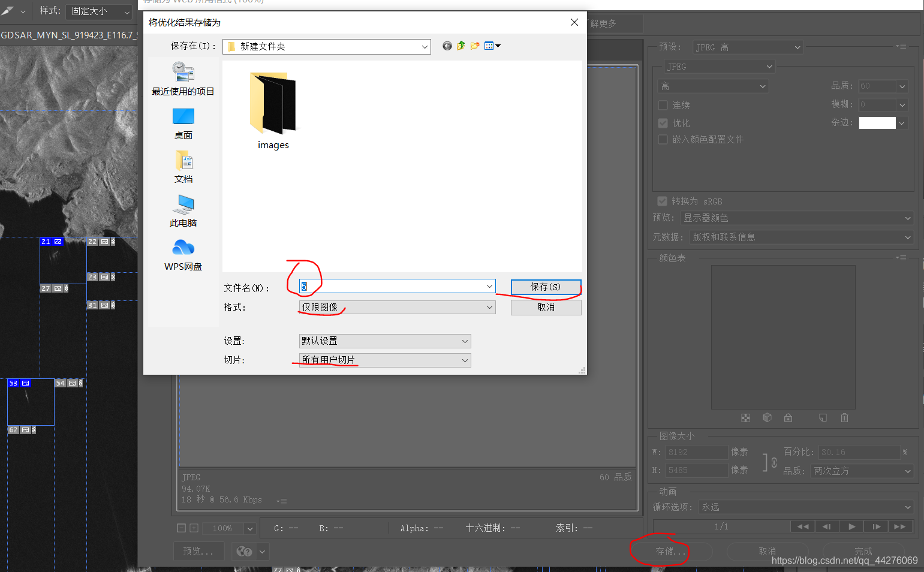Open the 格式 format dropdown
The width and height of the screenshot is (924, 572).
[397, 307]
